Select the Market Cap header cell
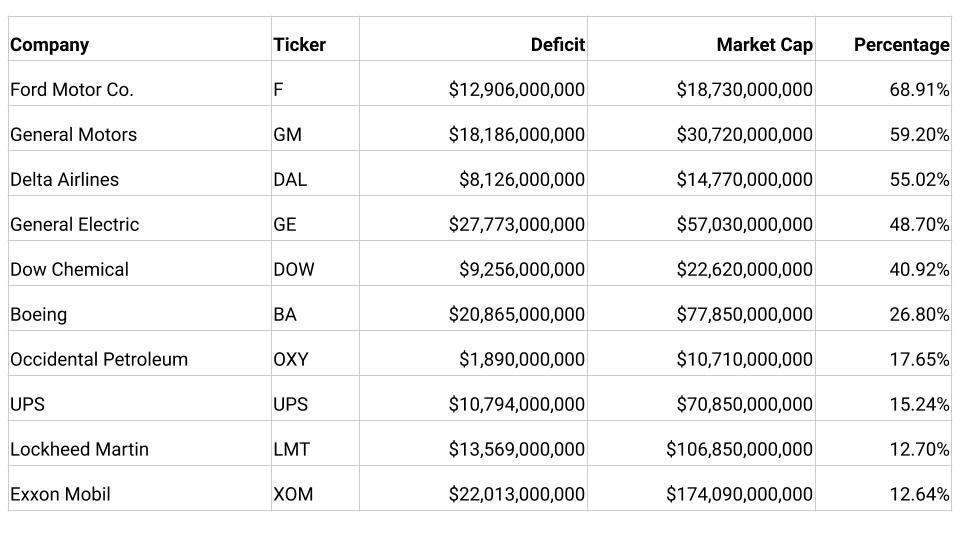Image resolution: width=960 pixels, height=540 pixels. pos(764,45)
